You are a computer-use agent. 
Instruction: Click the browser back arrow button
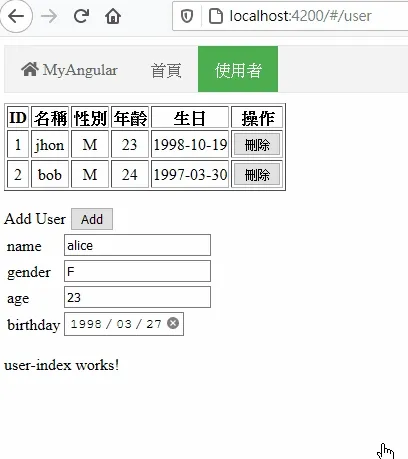click(x=16, y=16)
